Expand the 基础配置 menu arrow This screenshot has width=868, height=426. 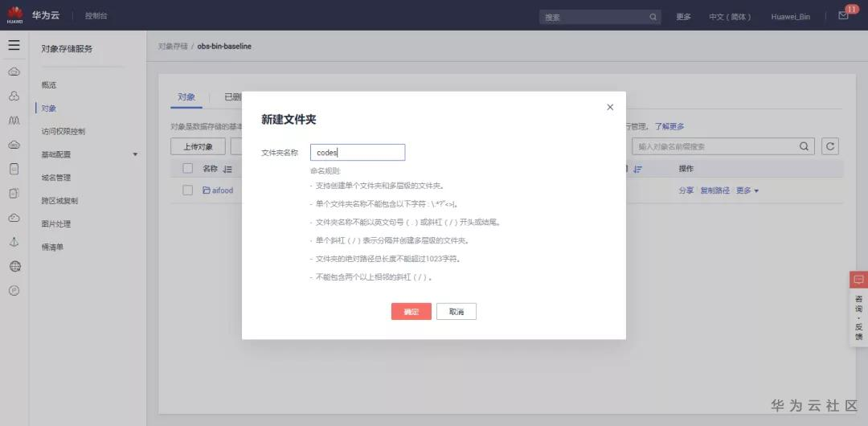coord(135,154)
